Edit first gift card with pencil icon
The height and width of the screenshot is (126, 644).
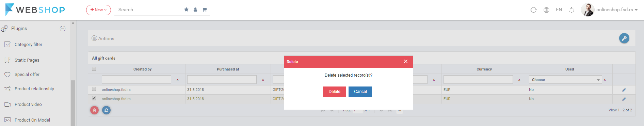tap(624, 90)
